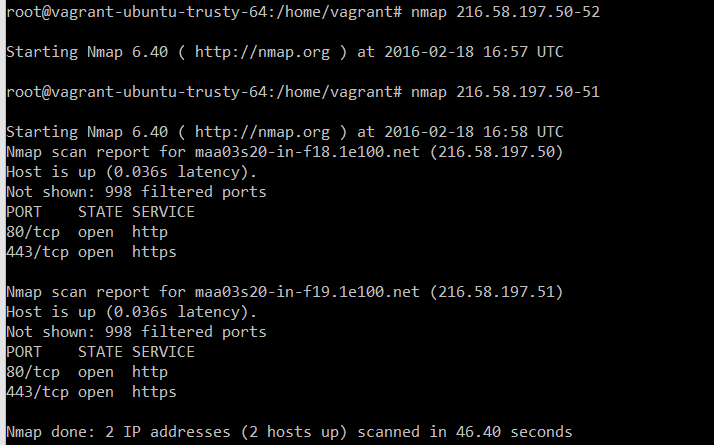Click the second 'Host is up' latency line
Viewport: 714px width, 445px height.
click(x=132, y=312)
